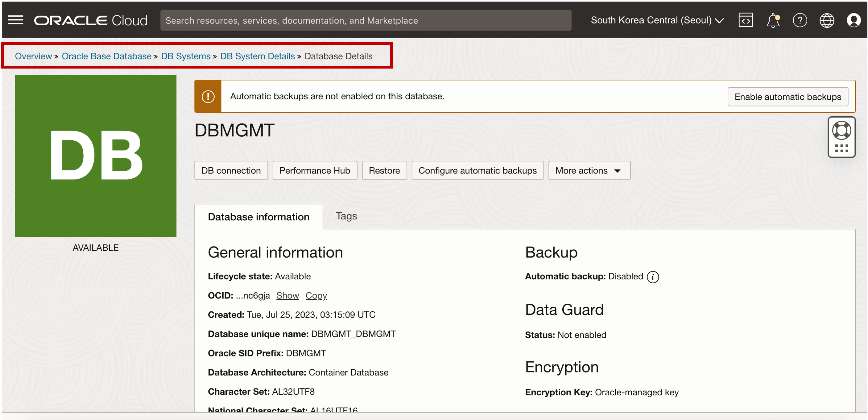Open the notifications bell
The height and width of the screenshot is (420, 868).
tap(773, 20)
